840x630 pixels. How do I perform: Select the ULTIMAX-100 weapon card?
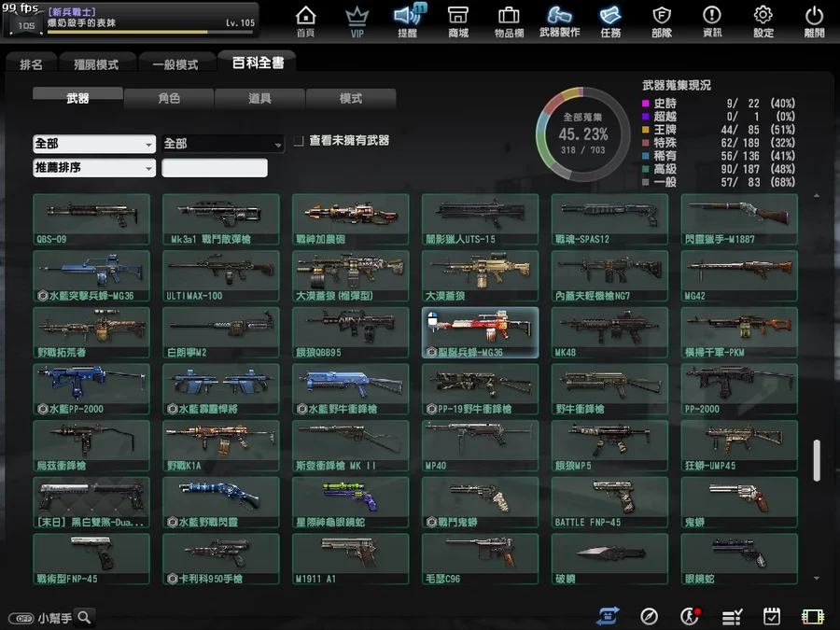pyautogui.click(x=220, y=276)
